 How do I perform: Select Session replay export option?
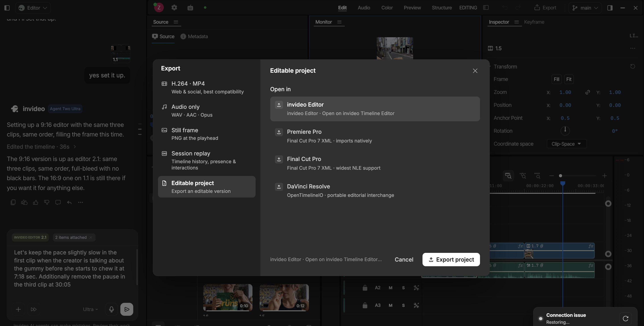coord(207,160)
